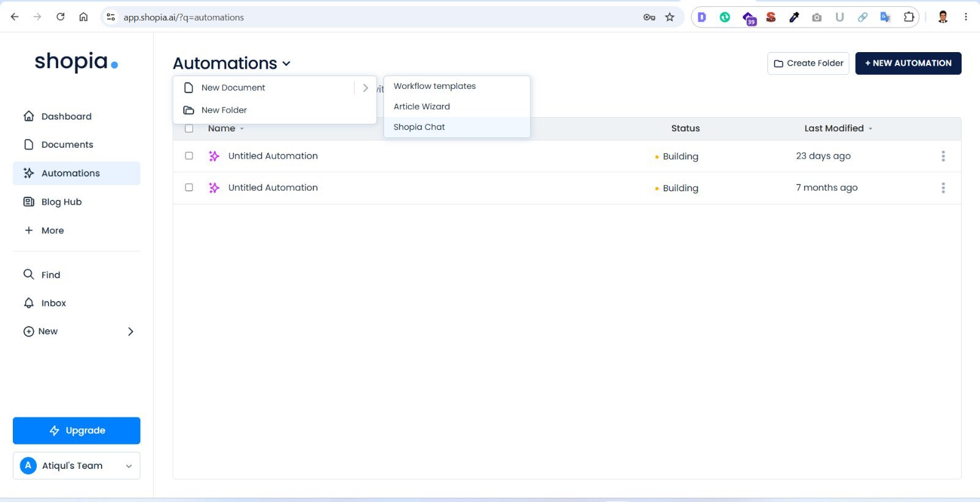Select Shopia Chat from the submenu
This screenshot has height=502, width=980.
click(x=456, y=127)
